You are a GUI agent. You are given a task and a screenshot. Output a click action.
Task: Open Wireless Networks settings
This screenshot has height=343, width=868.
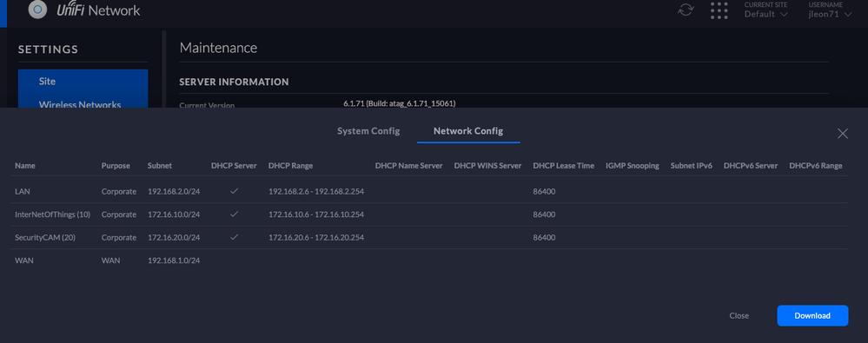click(x=83, y=102)
